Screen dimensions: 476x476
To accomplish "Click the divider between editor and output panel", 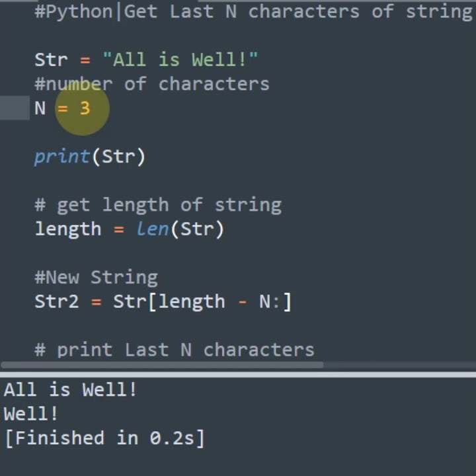I will pyautogui.click(x=238, y=373).
